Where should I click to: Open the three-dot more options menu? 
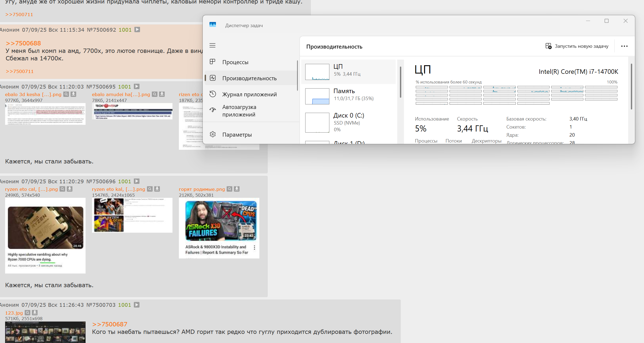click(624, 46)
